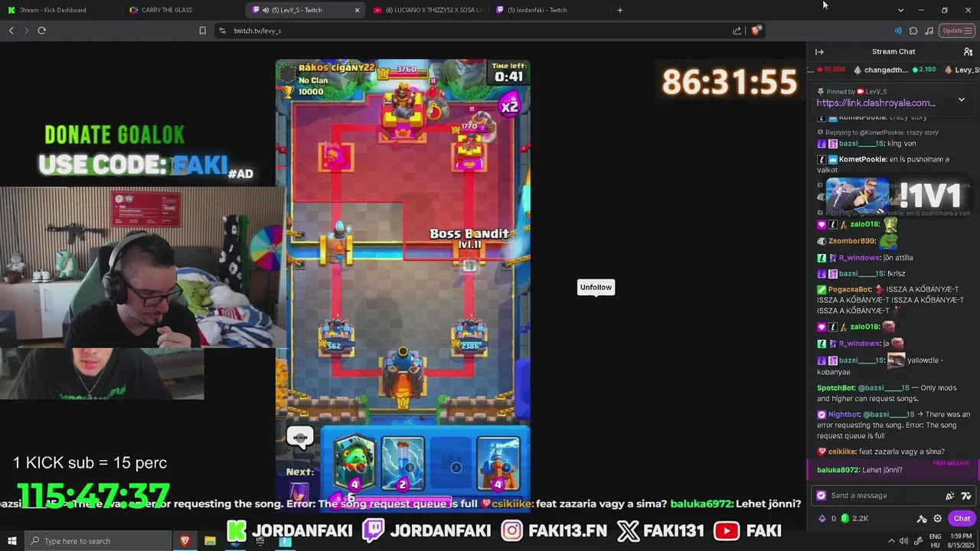
Task: Close the LevY_S - Twitch tab
Action: (357, 10)
